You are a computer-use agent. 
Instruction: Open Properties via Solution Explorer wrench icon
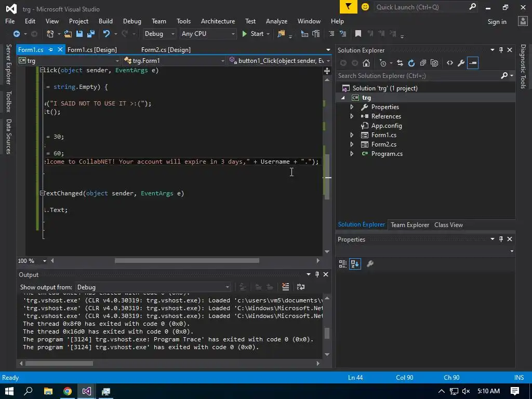[461, 63]
